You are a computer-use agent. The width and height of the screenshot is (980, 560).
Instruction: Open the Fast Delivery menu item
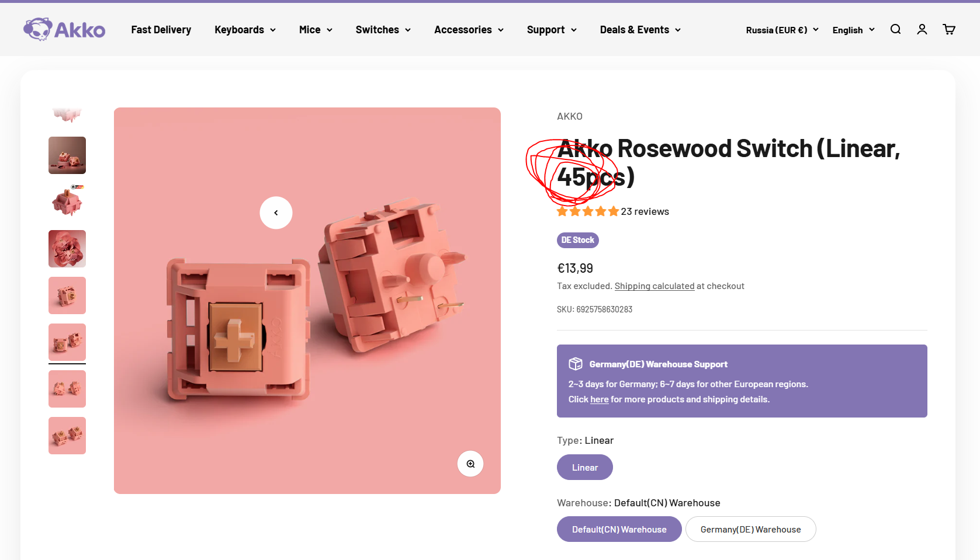[161, 30]
